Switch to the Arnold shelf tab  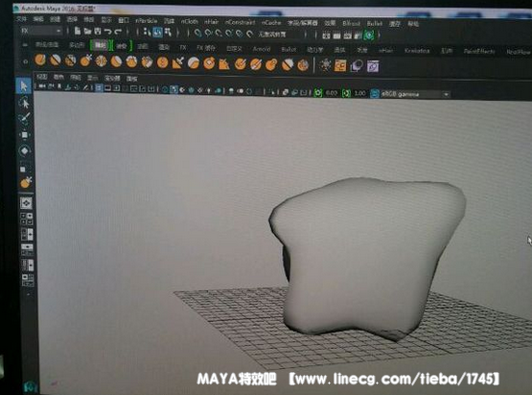(262, 49)
